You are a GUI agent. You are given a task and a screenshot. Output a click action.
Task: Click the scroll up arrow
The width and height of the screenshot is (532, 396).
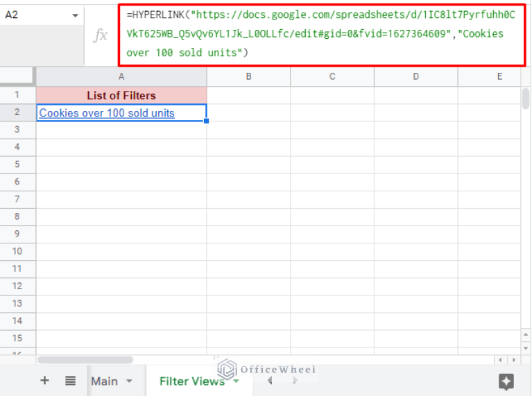(x=526, y=334)
